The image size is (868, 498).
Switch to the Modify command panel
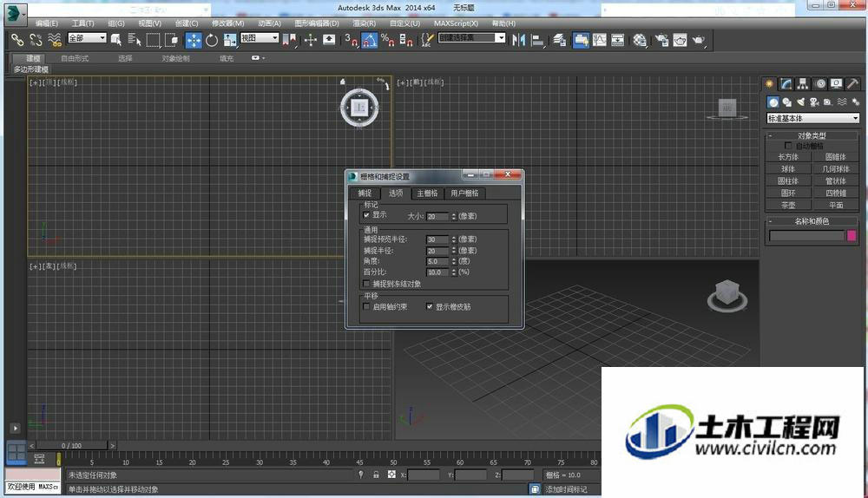pos(786,83)
